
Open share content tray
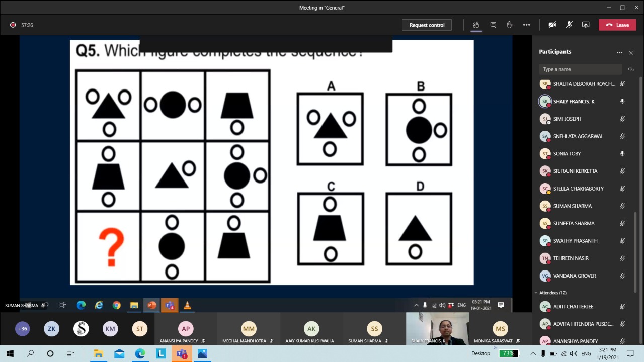click(586, 25)
